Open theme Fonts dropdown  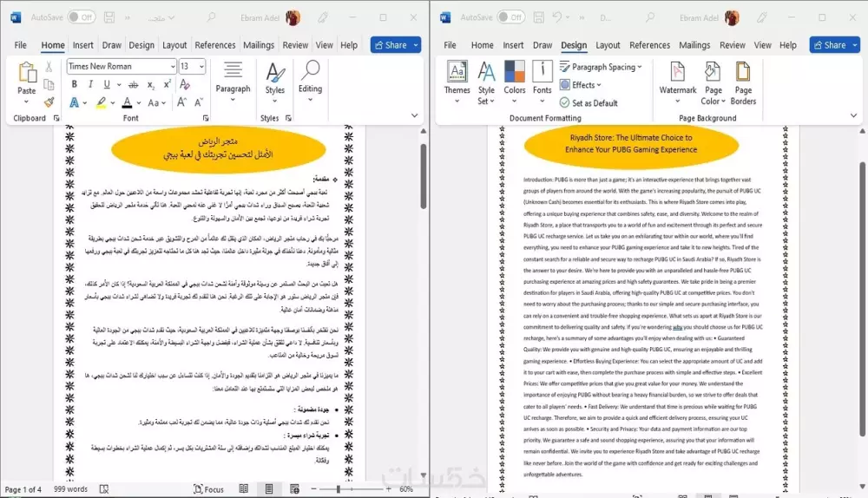[x=542, y=82]
